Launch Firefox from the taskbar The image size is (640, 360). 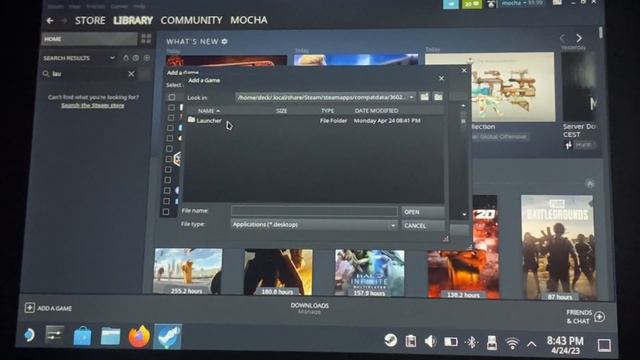point(139,337)
